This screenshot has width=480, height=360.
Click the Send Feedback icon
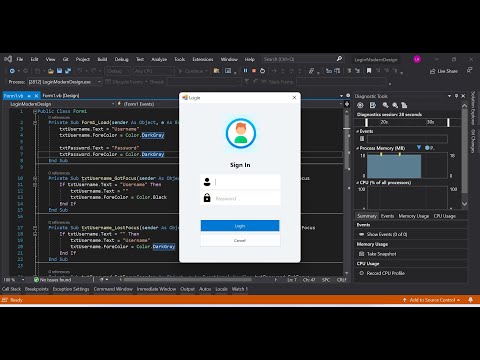tap(469, 70)
